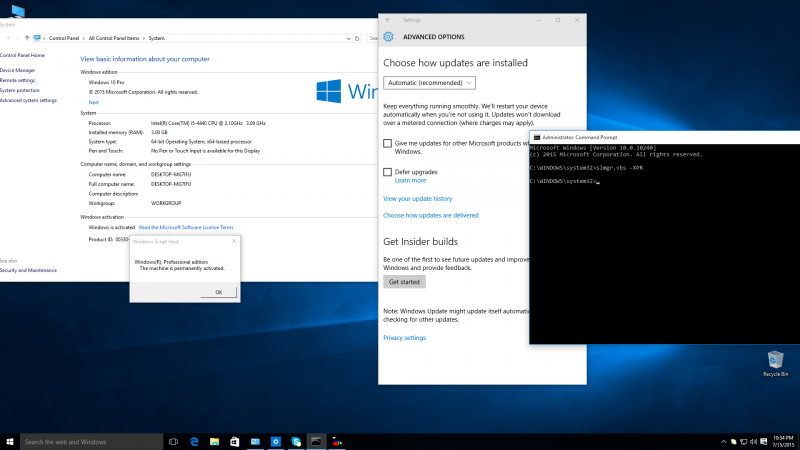Click the green tray icon
This screenshot has width=800, height=450.
734,442
